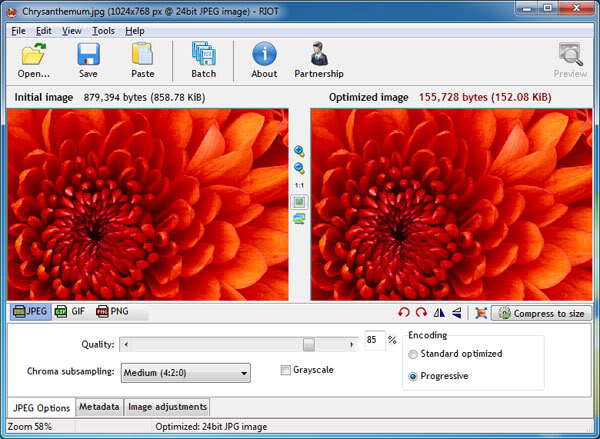Click the Quality slider thumb
This screenshot has height=439, width=600.
coord(309,344)
